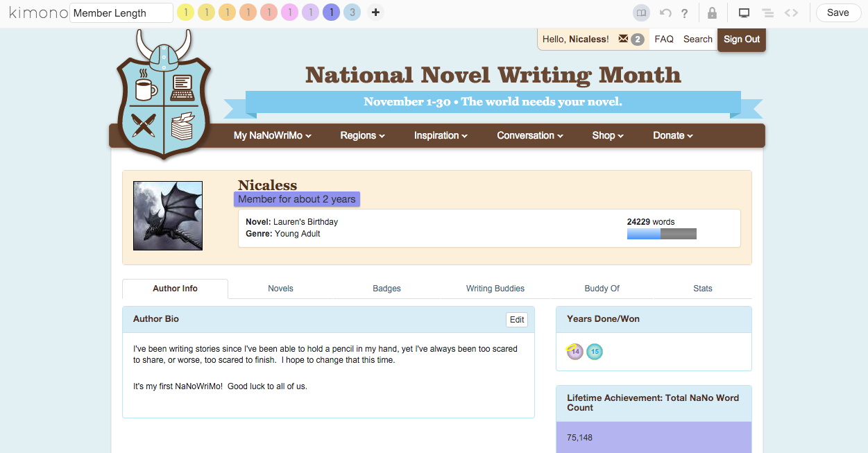This screenshot has height=453, width=868.
Task: Switch to the Writing Buddies tab
Action: coord(495,289)
